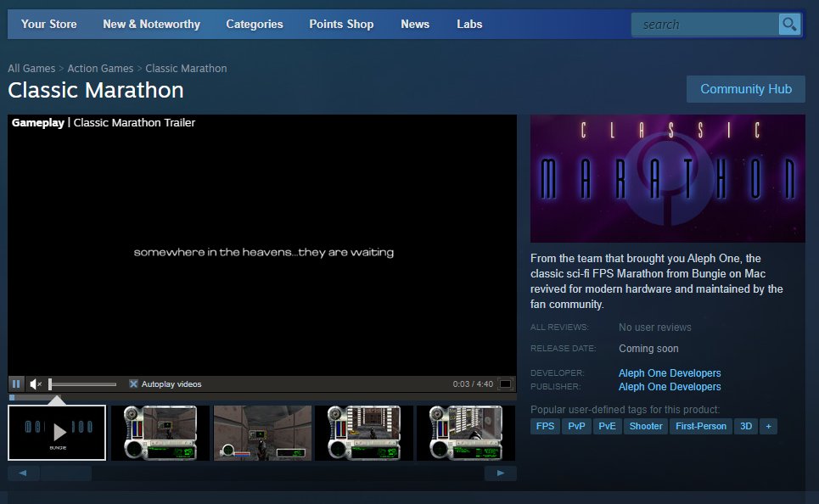819x504 pixels.
Task: Select the FPS tag
Action: pos(545,426)
